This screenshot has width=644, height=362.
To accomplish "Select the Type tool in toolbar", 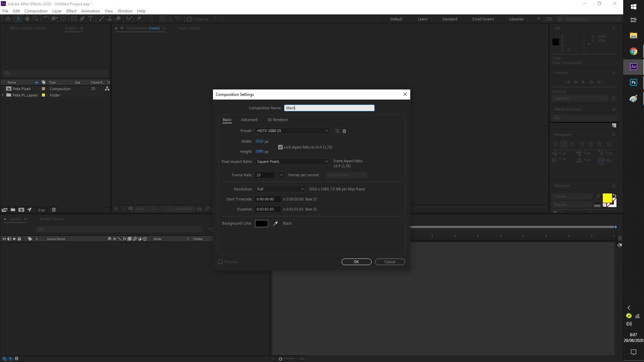I will coord(91,19).
